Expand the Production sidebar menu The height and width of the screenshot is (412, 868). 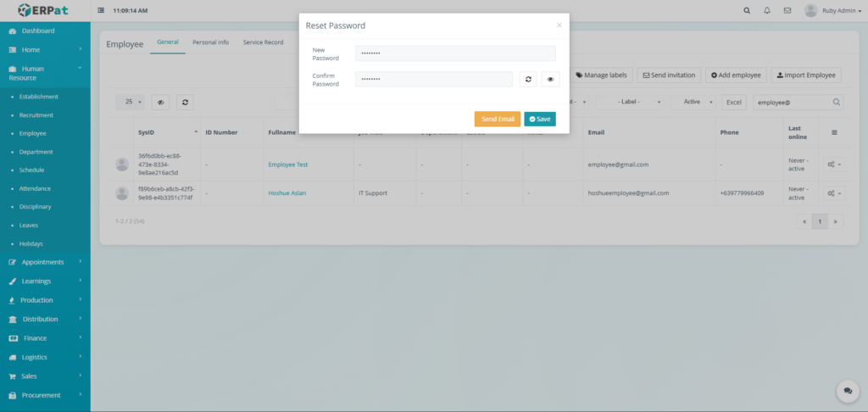coord(46,300)
